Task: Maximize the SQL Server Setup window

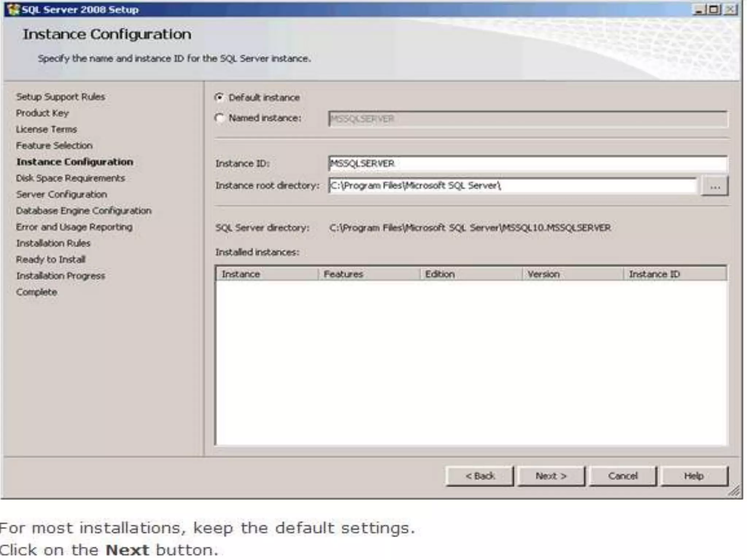Action: (x=714, y=9)
